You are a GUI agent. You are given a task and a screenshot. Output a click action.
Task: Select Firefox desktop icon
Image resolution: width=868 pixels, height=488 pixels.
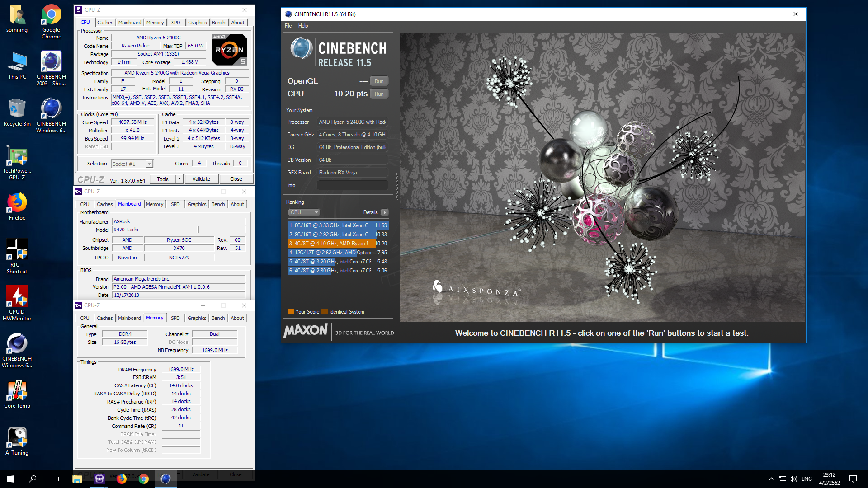tap(17, 207)
